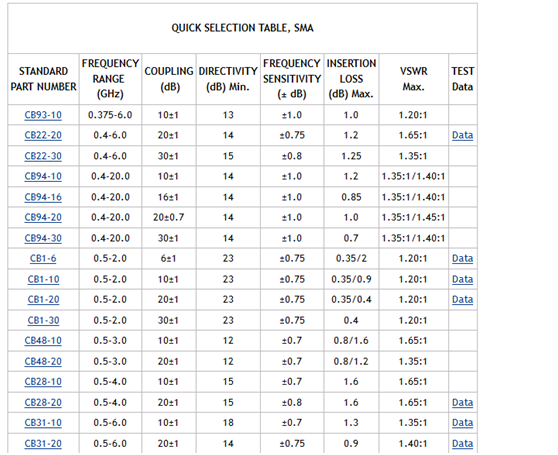Screen dimensions: 558x455
Task: Select the CB94-16 part link
Action: click(43, 197)
